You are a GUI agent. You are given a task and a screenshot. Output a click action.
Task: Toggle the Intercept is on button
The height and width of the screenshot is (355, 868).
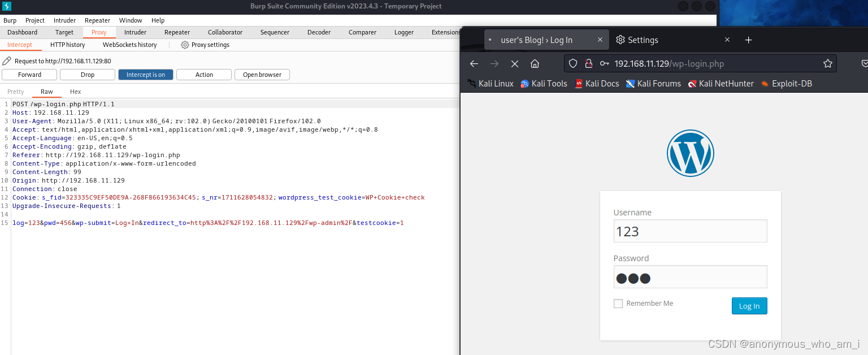pyautogui.click(x=146, y=75)
